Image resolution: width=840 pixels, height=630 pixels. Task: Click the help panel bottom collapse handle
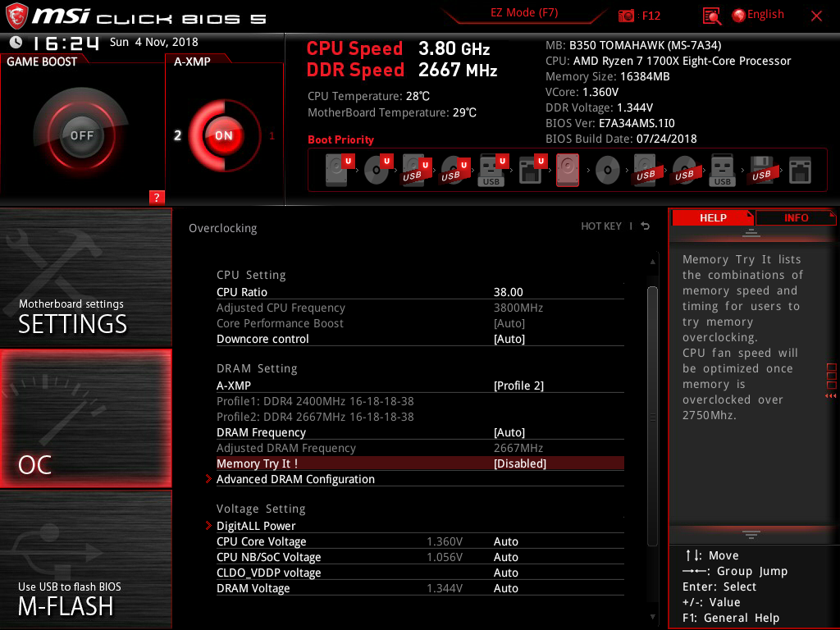(751, 534)
